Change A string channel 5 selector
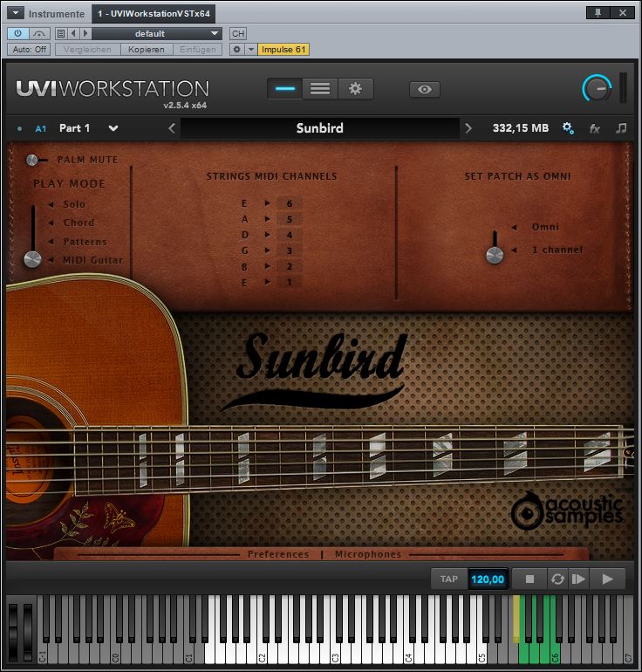This screenshot has width=642, height=672. [290, 219]
